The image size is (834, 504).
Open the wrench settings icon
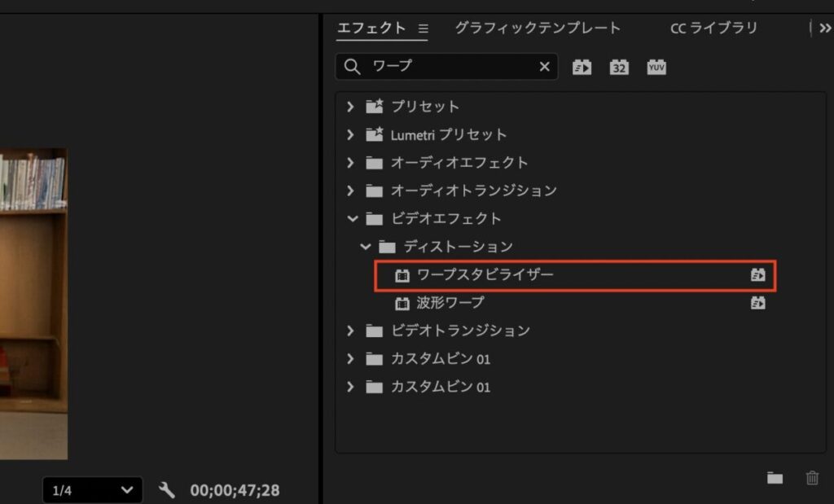tap(167, 490)
